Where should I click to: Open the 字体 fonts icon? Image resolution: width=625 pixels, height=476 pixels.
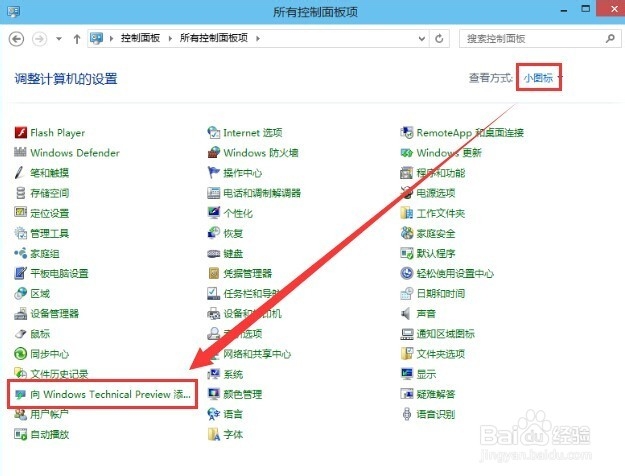coord(214,434)
